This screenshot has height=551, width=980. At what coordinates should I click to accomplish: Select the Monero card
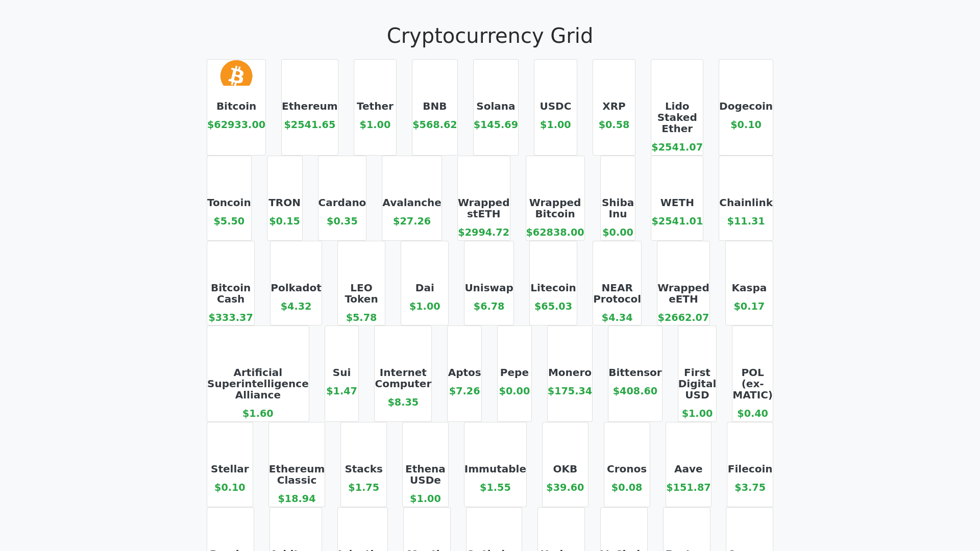[x=570, y=373]
